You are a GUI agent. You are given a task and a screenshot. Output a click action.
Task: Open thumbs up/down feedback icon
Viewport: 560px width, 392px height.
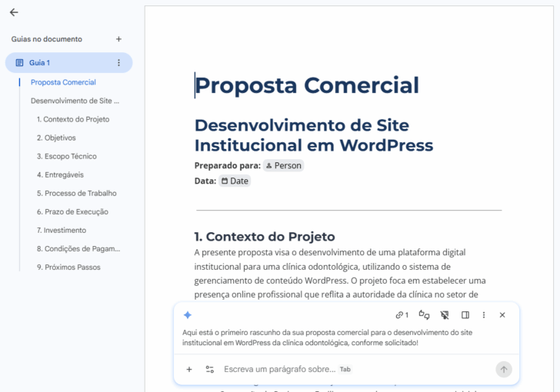pos(425,315)
